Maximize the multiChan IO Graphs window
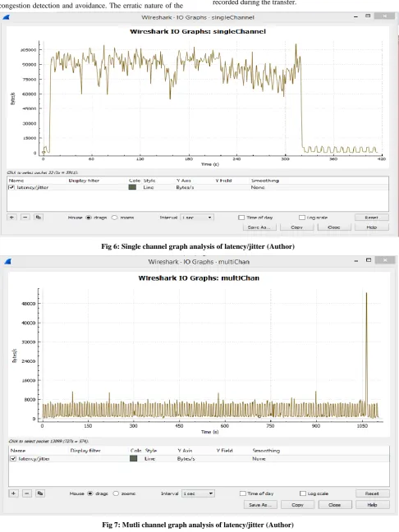Image resolution: width=399 pixels, height=532 pixels. click(x=369, y=260)
